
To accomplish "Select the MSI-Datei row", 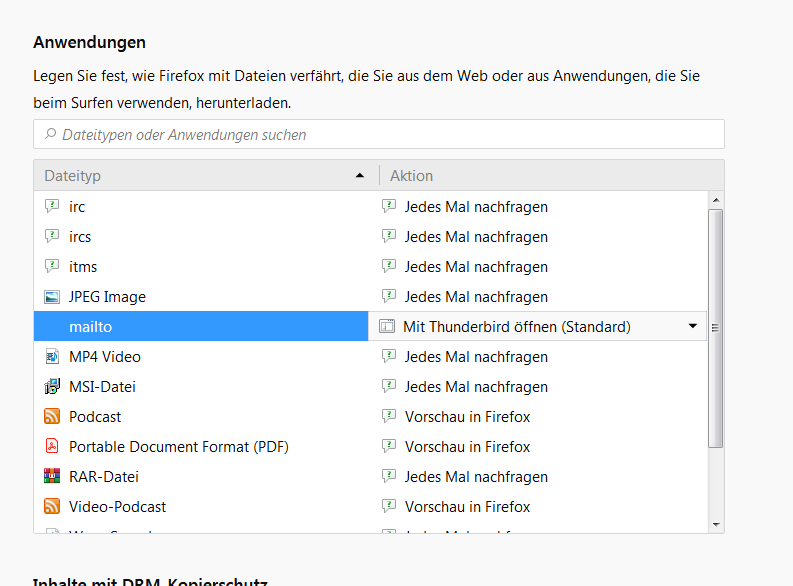I will [x=370, y=386].
